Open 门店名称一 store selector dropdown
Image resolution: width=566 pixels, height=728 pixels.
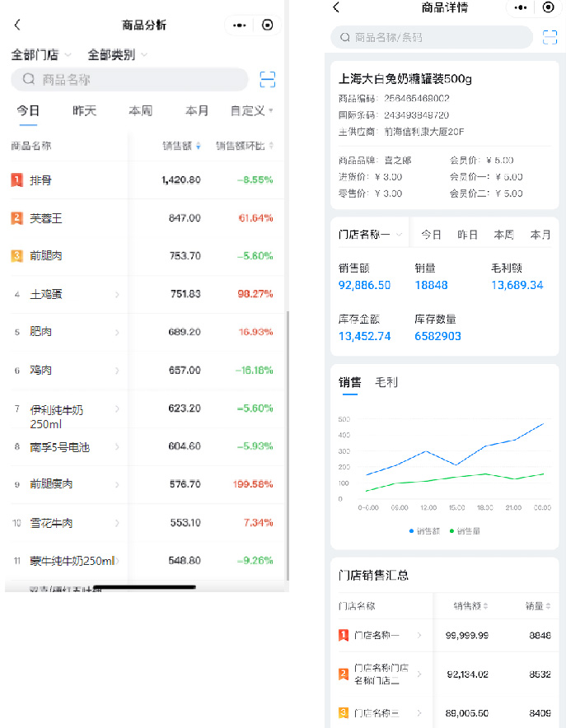coord(370,235)
